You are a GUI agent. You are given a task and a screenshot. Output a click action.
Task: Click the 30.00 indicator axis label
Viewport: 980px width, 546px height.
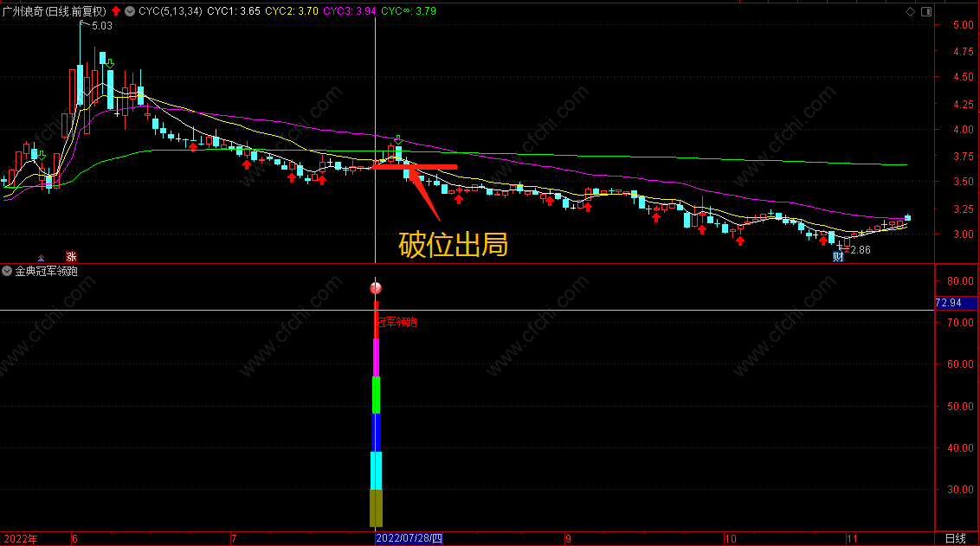click(x=961, y=490)
